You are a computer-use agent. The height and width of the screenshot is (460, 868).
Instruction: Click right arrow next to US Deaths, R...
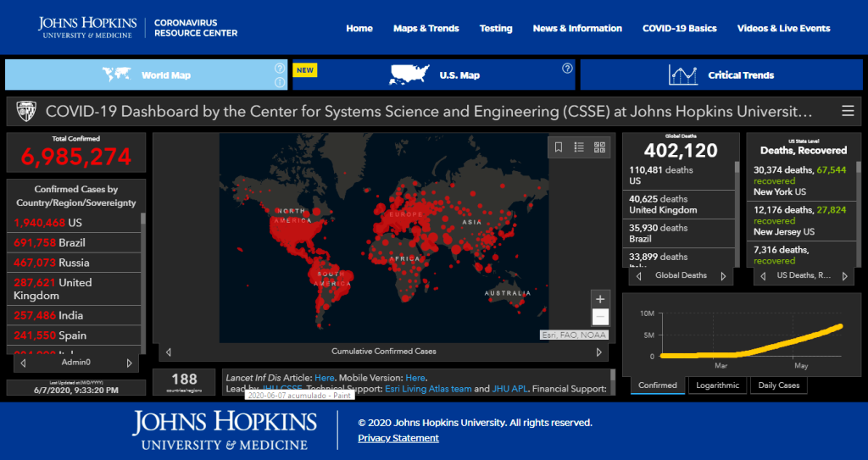pos(845,276)
